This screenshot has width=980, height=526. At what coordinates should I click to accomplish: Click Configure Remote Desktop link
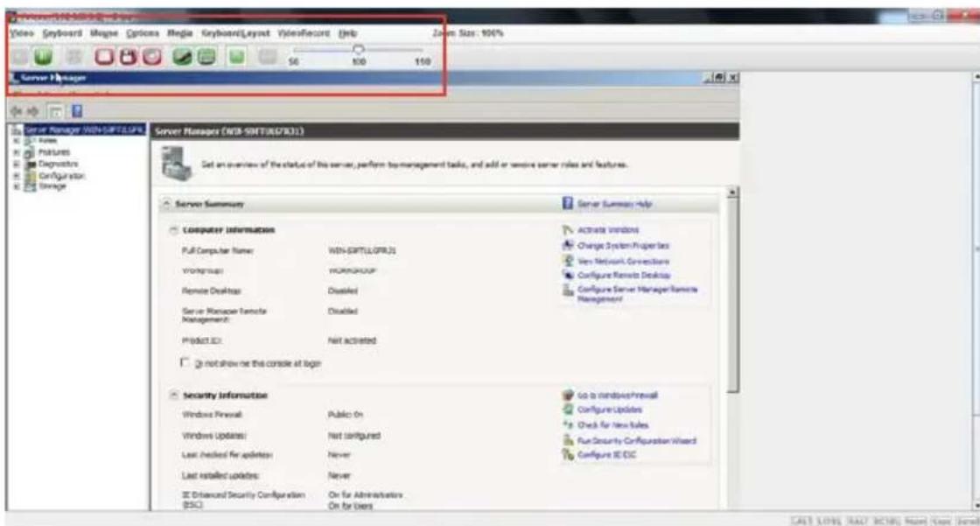click(x=624, y=275)
